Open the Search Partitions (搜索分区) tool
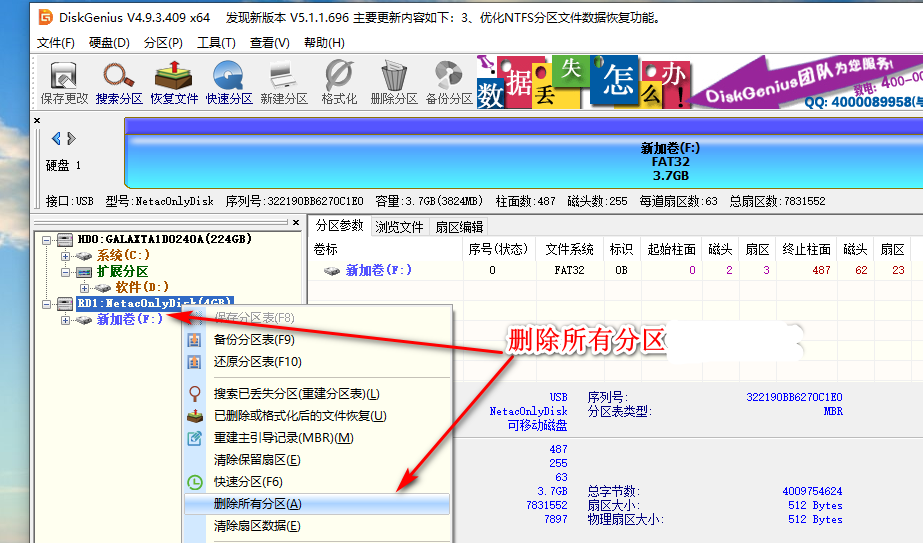Image resolution: width=923 pixels, height=543 pixels. pyautogui.click(x=119, y=82)
